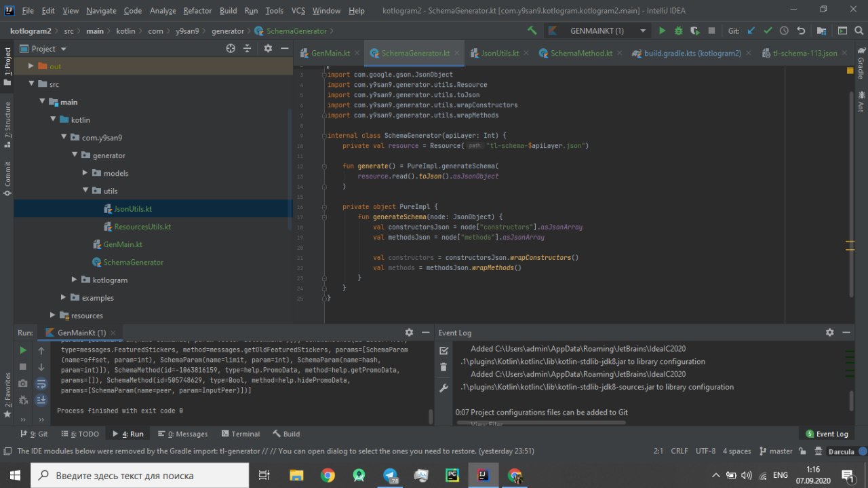Select ResourcesUtils.kt in project tree
The width and height of the screenshot is (868, 488).
pyautogui.click(x=142, y=227)
